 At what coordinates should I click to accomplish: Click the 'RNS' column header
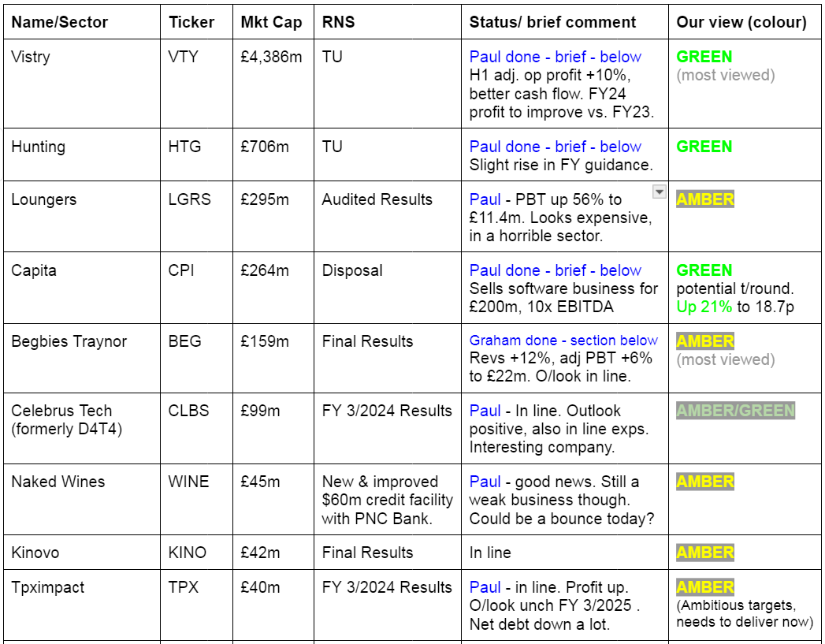click(x=338, y=22)
